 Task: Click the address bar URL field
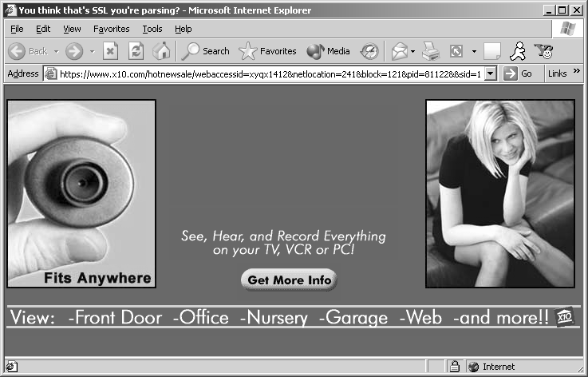pyautogui.click(x=270, y=74)
